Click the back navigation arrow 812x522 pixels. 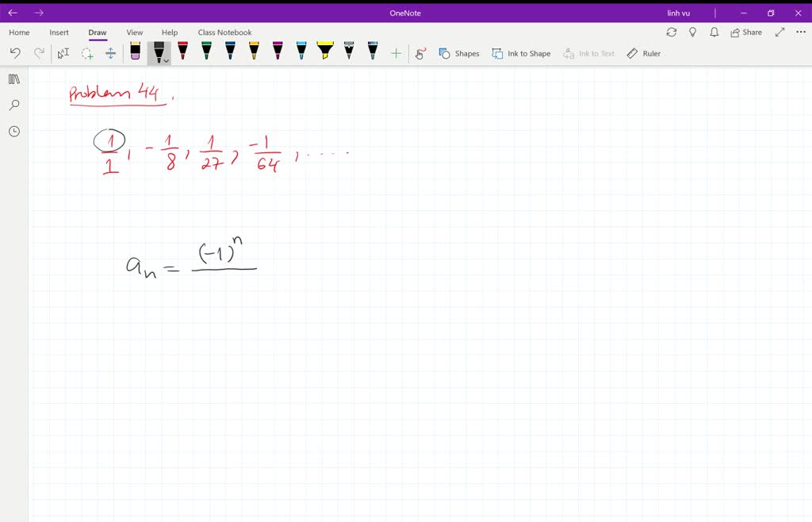tap(12, 13)
